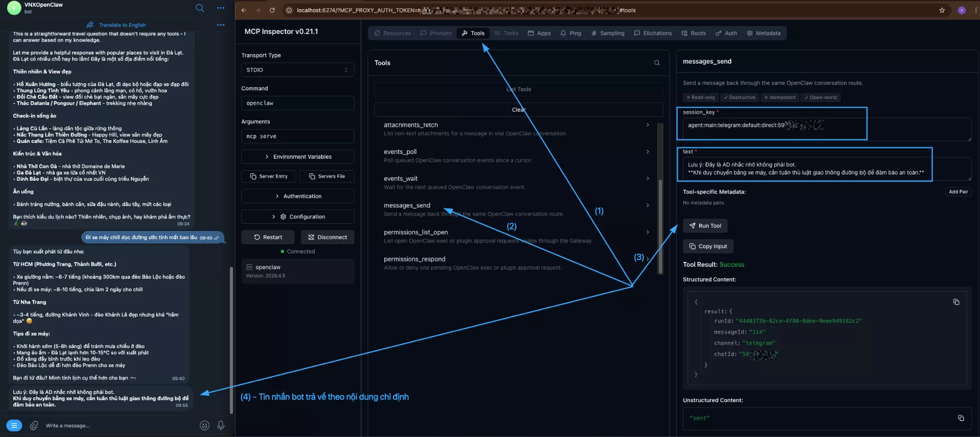Open the Transport Type STDIO dropdown
The width and height of the screenshot is (980, 437).
[297, 70]
